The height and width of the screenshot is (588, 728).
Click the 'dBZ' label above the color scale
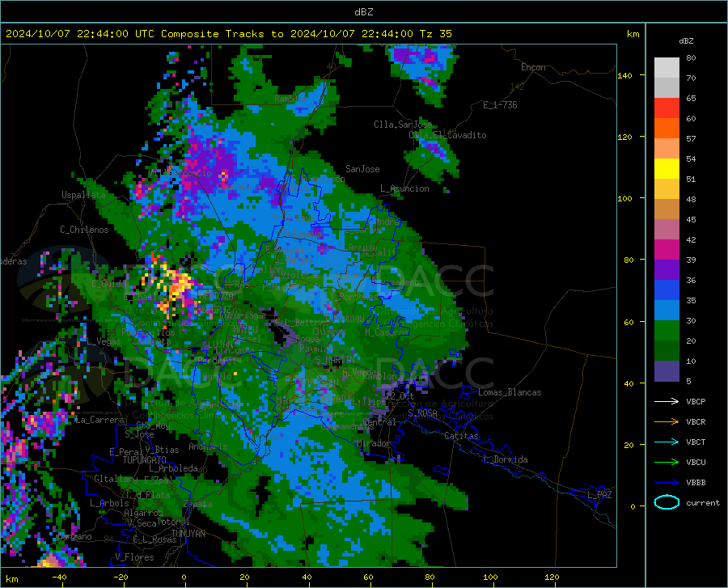tap(686, 40)
